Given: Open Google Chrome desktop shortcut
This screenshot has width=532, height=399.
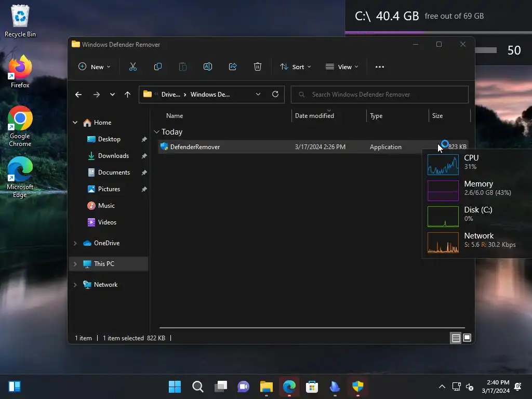Looking at the screenshot, I should tap(20, 126).
